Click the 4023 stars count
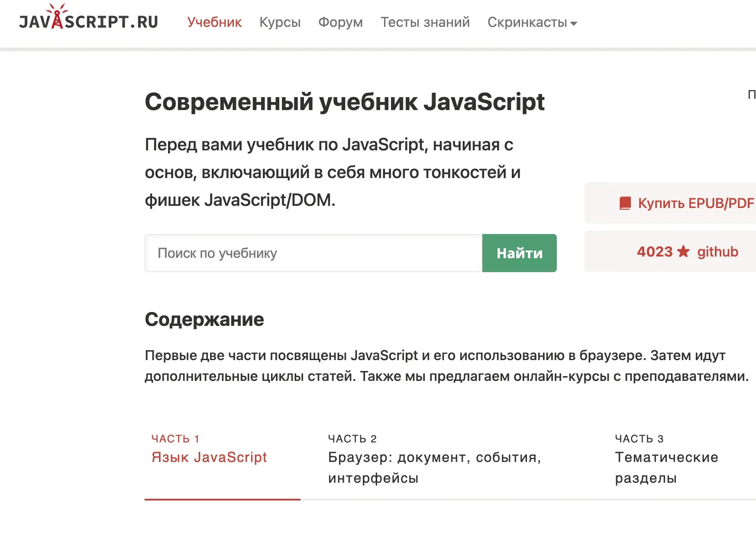The width and height of the screenshot is (756, 533). point(654,252)
